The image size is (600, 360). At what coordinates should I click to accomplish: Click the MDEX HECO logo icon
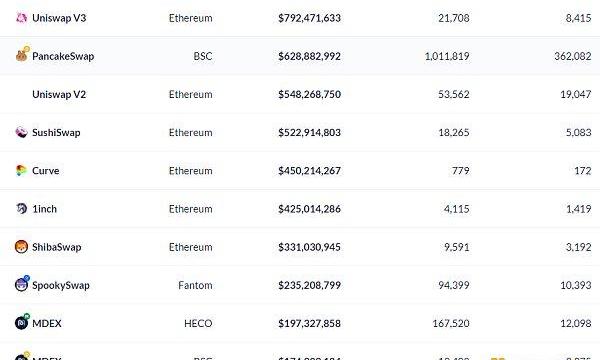pyautogui.click(x=22, y=322)
